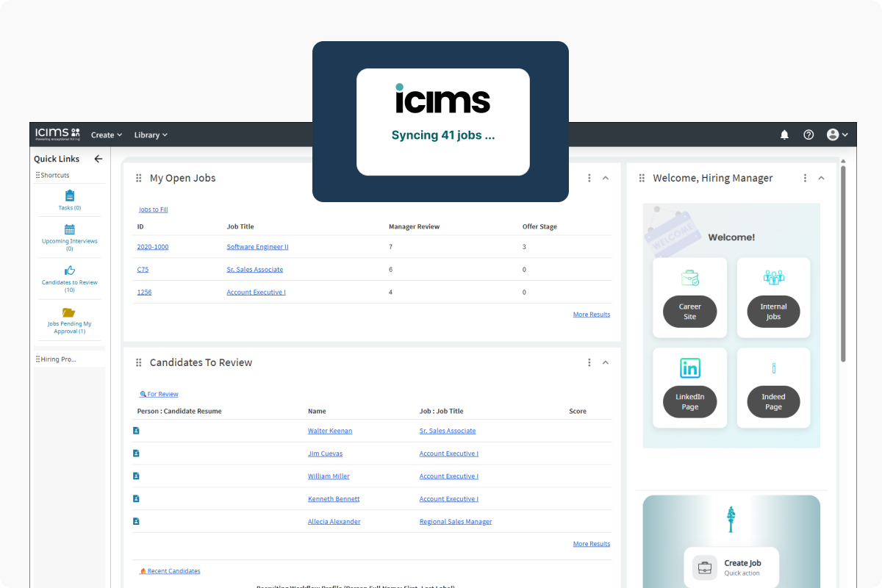Open candidate William Miller
Viewport: 882px width, 588px height.
329,476
